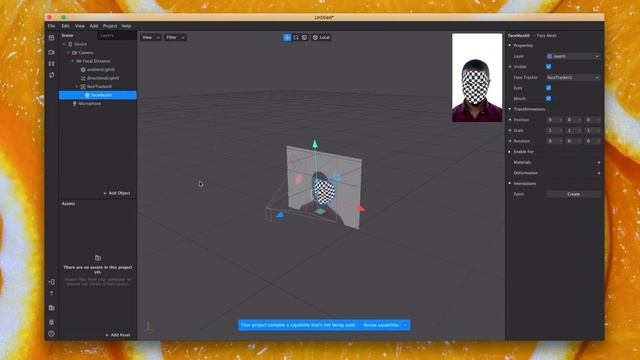Click the Add Object button
The width and height of the screenshot is (640, 360).
(x=117, y=193)
